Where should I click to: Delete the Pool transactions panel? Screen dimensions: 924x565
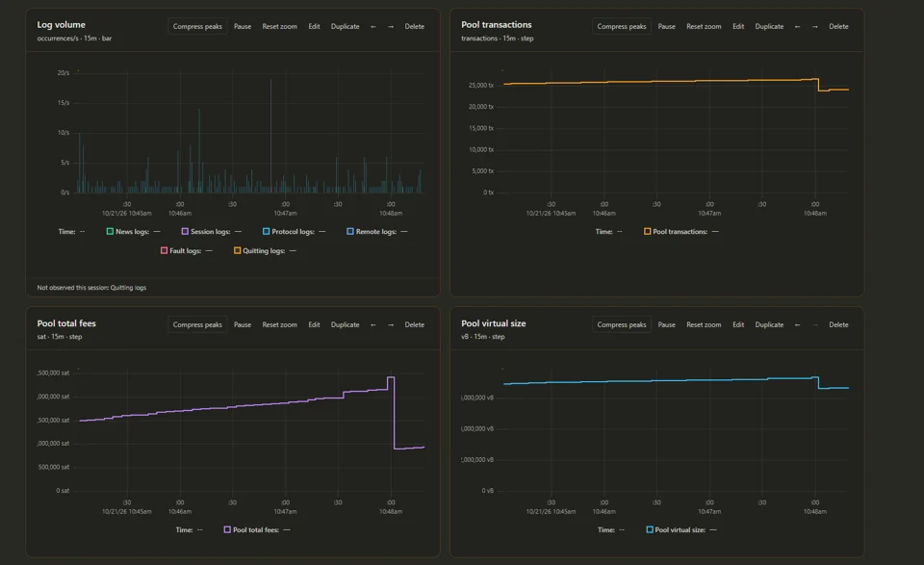pyautogui.click(x=838, y=27)
